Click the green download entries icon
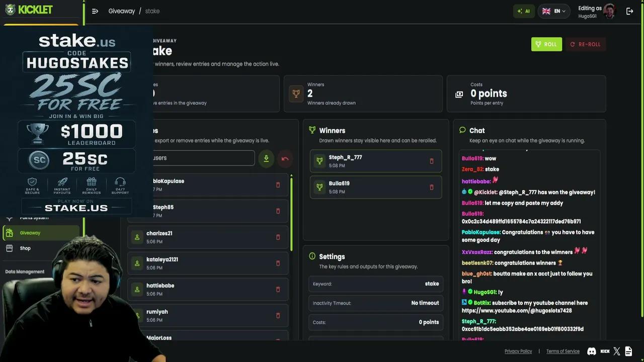644x362 pixels. [x=266, y=158]
